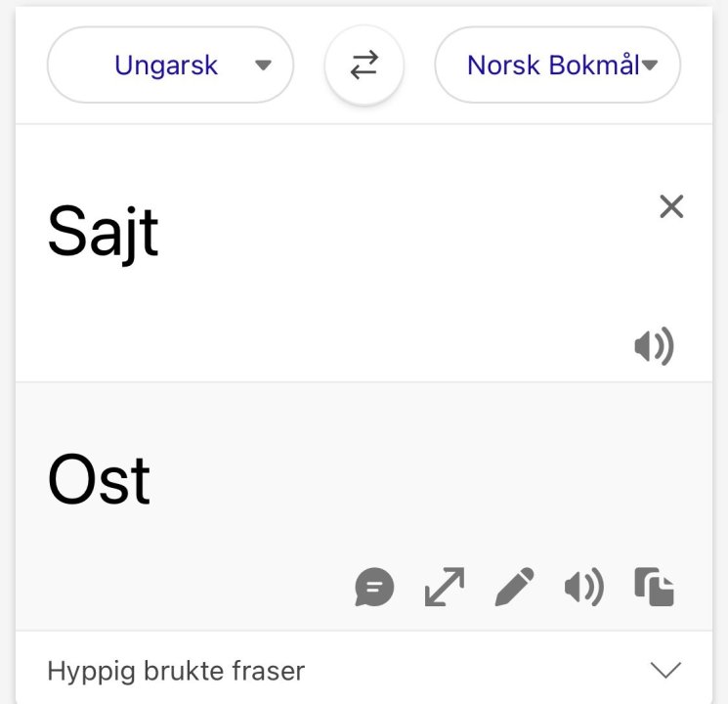Viewport: 728px width, 704px height.
Task: Play audio for the translation Ost
Action: tap(584, 588)
